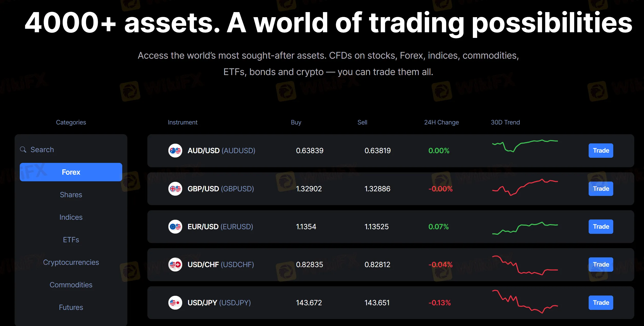Image resolution: width=644 pixels, height=326 pixels.
Task: Open the USD/JPY 30-day trend chart
Action: click(x=525, y=302)
